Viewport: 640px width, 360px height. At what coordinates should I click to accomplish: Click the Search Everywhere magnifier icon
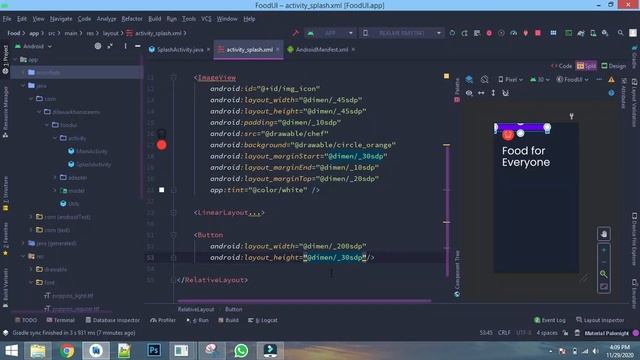coord(620,33)
